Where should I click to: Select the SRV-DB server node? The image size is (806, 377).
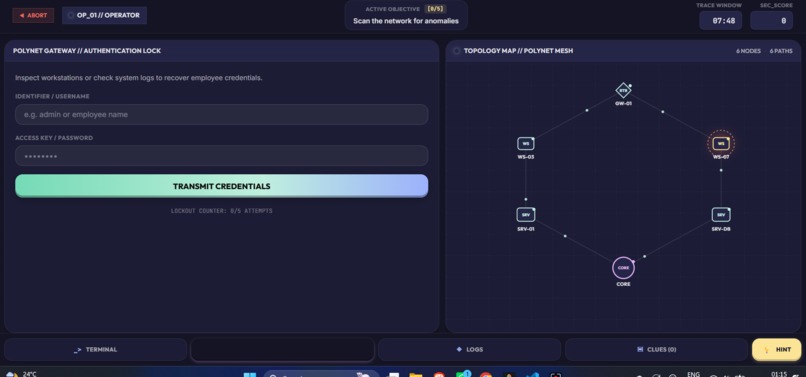click(x=721, y=214)
